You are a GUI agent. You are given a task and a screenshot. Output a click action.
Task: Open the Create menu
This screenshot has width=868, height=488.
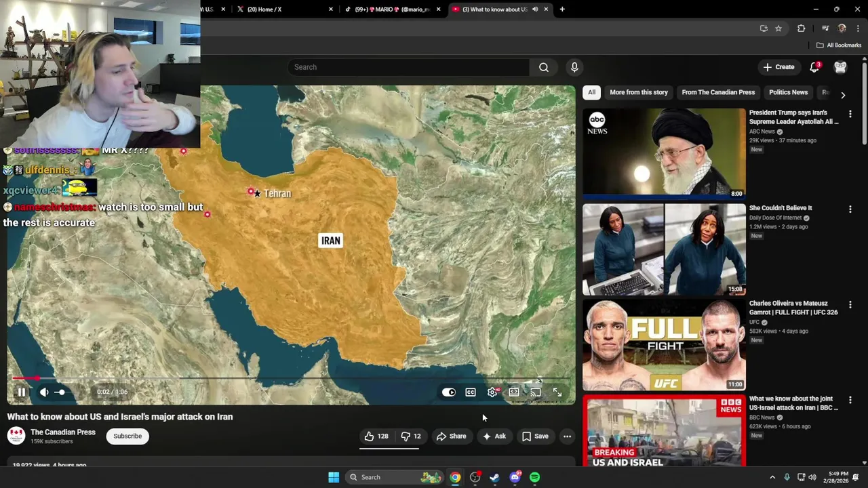(778, 67)
